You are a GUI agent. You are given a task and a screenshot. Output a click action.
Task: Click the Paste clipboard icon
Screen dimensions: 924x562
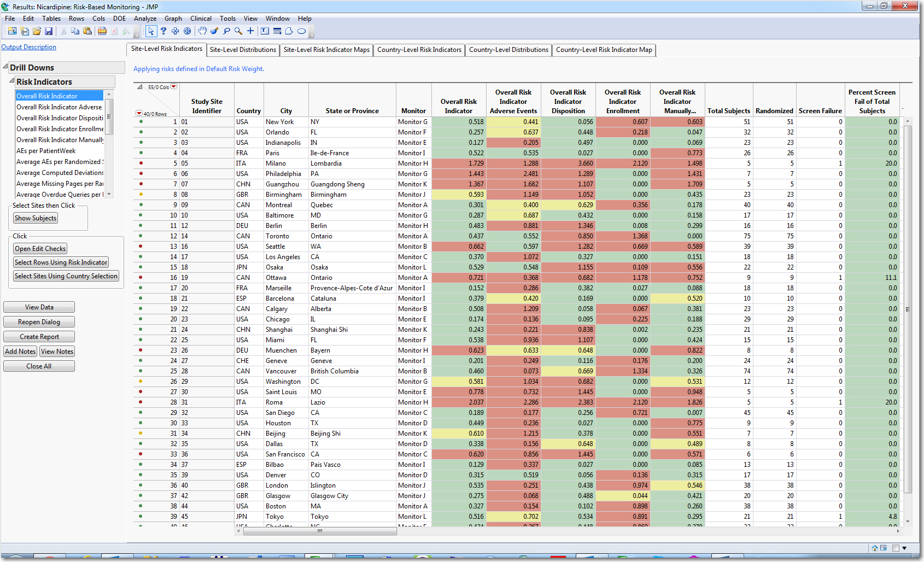click(87, 31)
